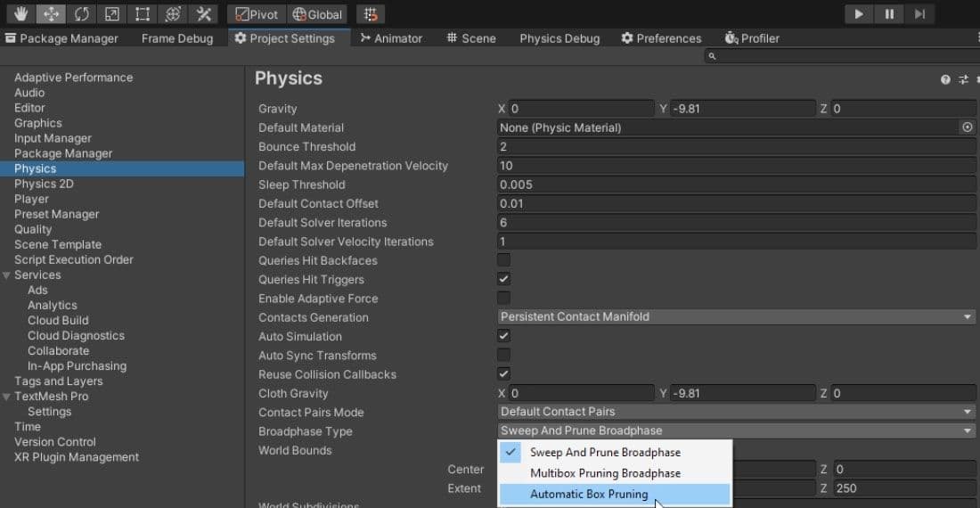The image size is (980, 508).
Task: Open the Contacts Generation dropdown
Action: tap(736, 317)
